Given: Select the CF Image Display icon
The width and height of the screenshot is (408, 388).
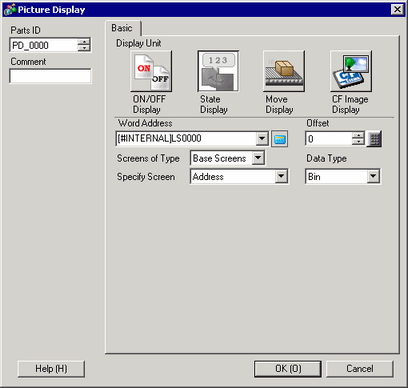Looking at the screenshot, I should click(x=351, y=71).
